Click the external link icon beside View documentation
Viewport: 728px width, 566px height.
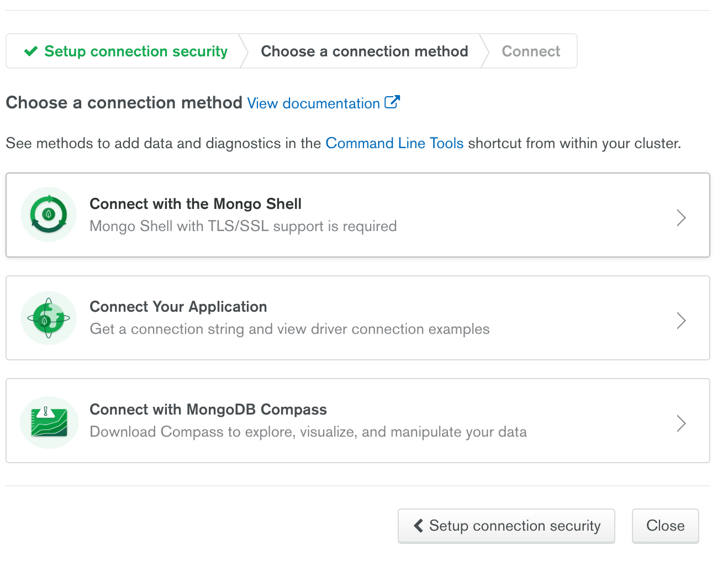click(x=393, y=101)
